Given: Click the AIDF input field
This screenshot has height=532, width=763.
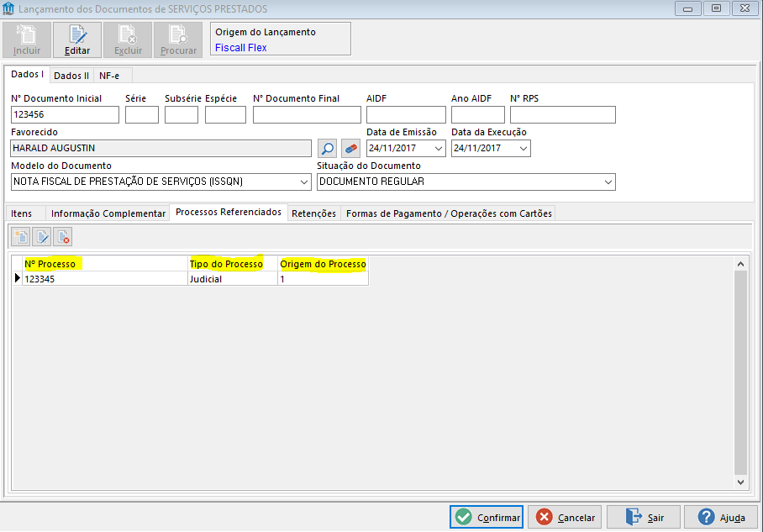Looking at the screenshot, I should pos(407,115).
